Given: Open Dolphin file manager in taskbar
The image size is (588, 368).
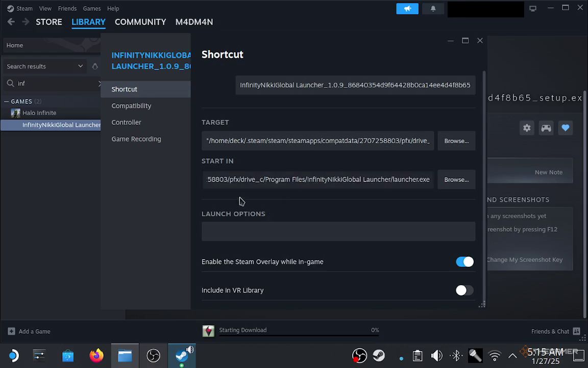Looking at the screenshot, I should (125, 355).
